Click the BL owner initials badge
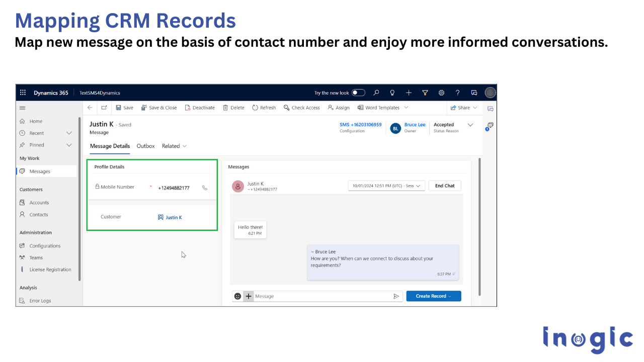 tap(395, 128)
